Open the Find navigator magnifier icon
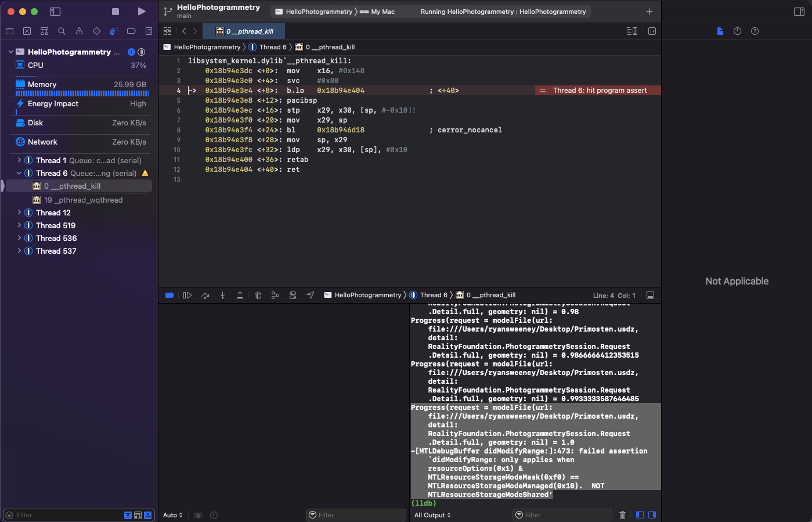This screenshot has height=522, width=812. pos(62,31)
